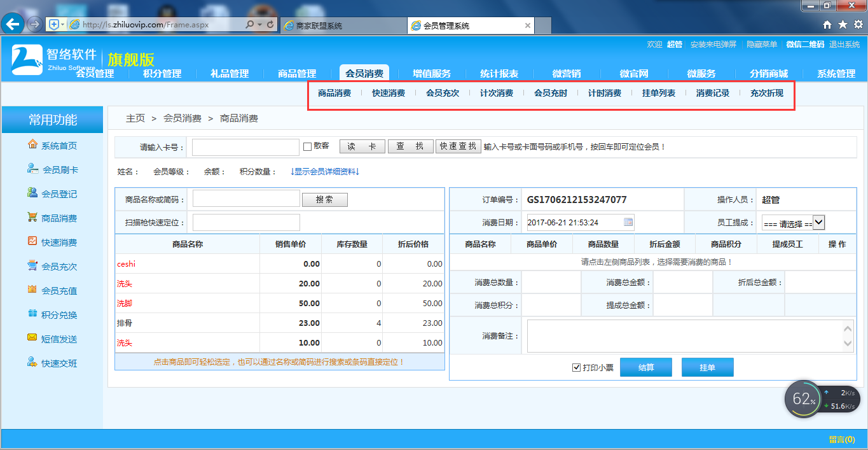Open the 系统管理 top menu
868x450 pixels.
[x=836, y=74]
